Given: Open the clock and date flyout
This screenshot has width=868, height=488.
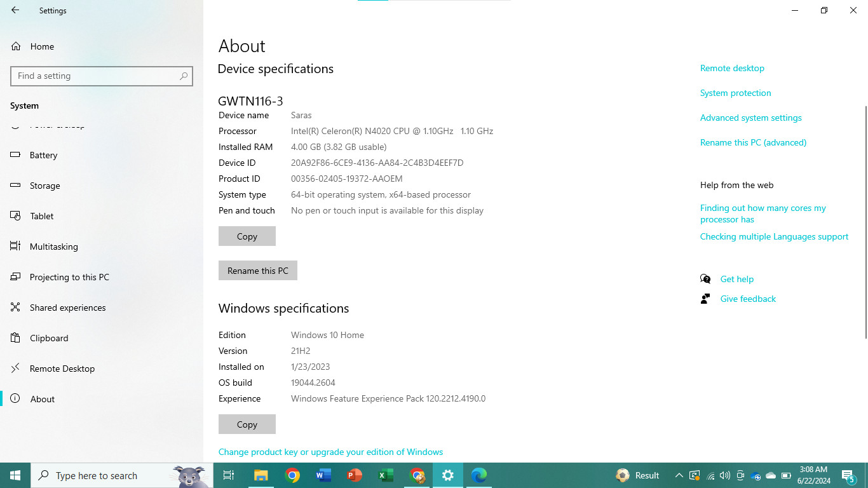Looking at the screenshot, I should tap(814, 475).
